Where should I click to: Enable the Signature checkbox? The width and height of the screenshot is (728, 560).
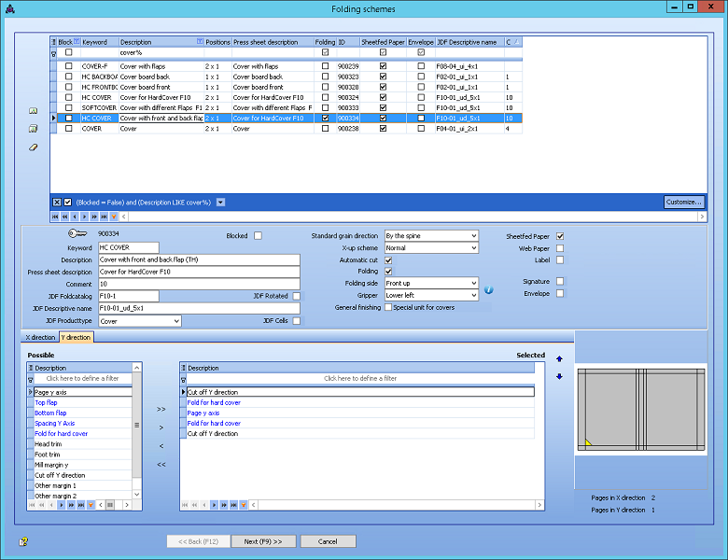[560, 281]
